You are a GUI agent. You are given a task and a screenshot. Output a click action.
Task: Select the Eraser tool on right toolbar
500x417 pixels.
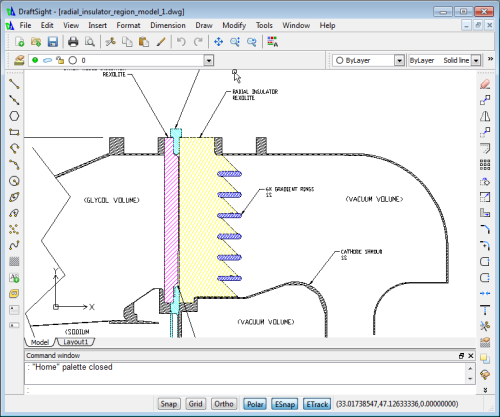tap(485, 84)
